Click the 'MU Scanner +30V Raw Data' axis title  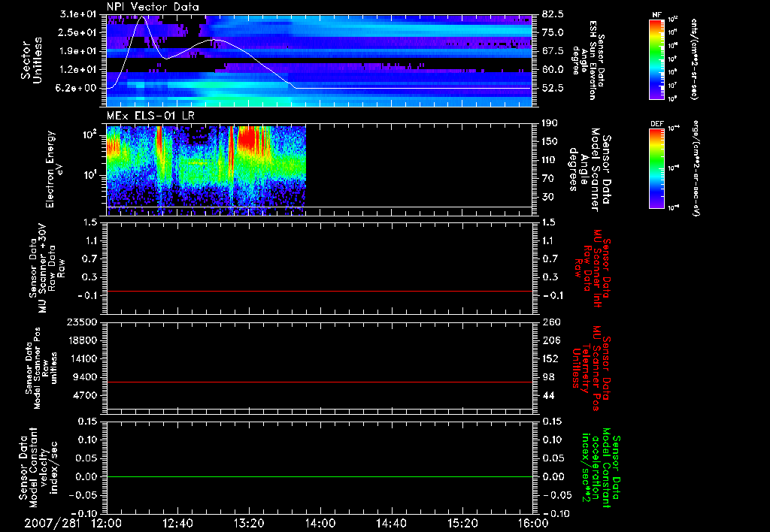coord(47,268)
